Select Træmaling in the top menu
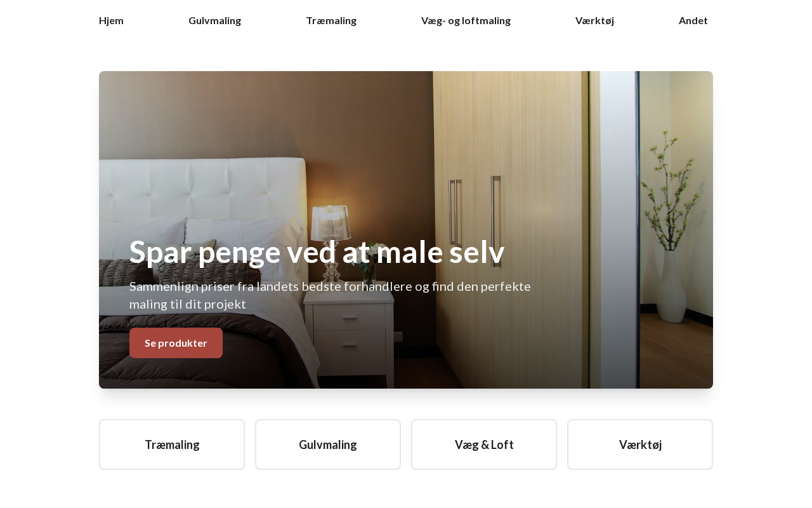 pos(331,20)
